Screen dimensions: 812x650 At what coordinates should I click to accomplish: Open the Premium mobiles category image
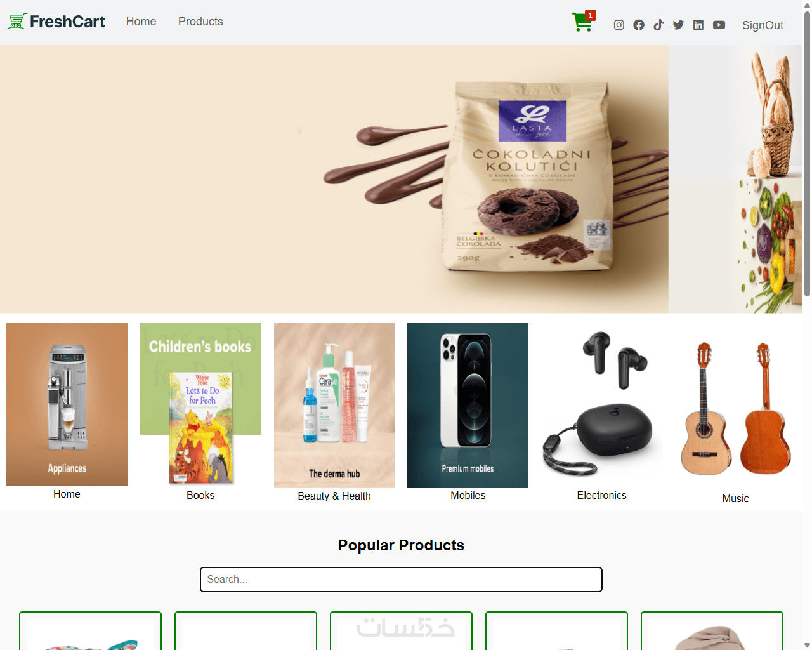[x=468, y=405]
